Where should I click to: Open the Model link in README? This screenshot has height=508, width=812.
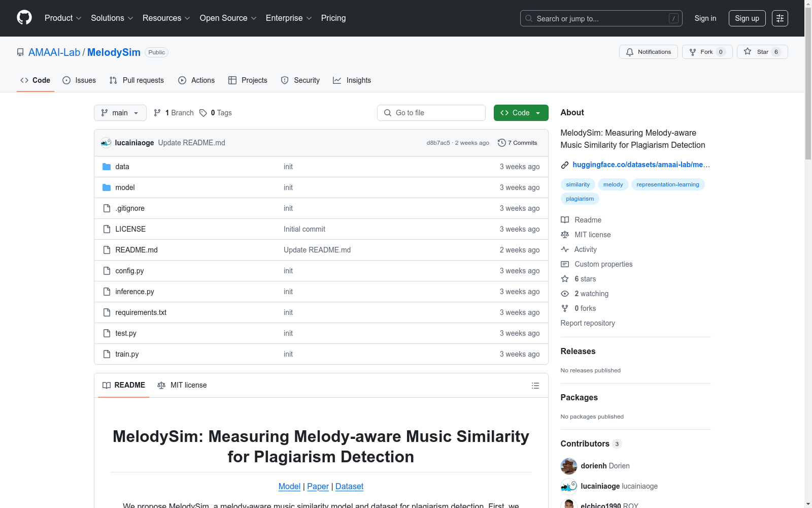(x=289, y=486)
